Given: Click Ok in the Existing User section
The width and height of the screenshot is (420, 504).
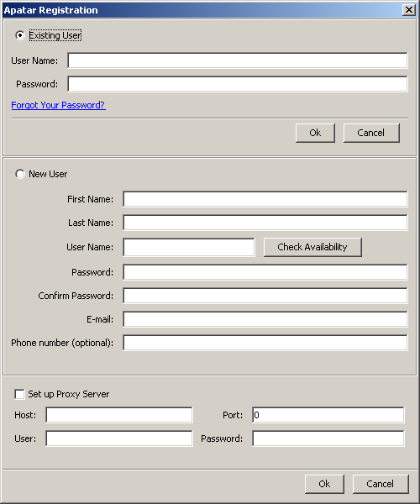Looking at the screenshot, I should point(315,133).
